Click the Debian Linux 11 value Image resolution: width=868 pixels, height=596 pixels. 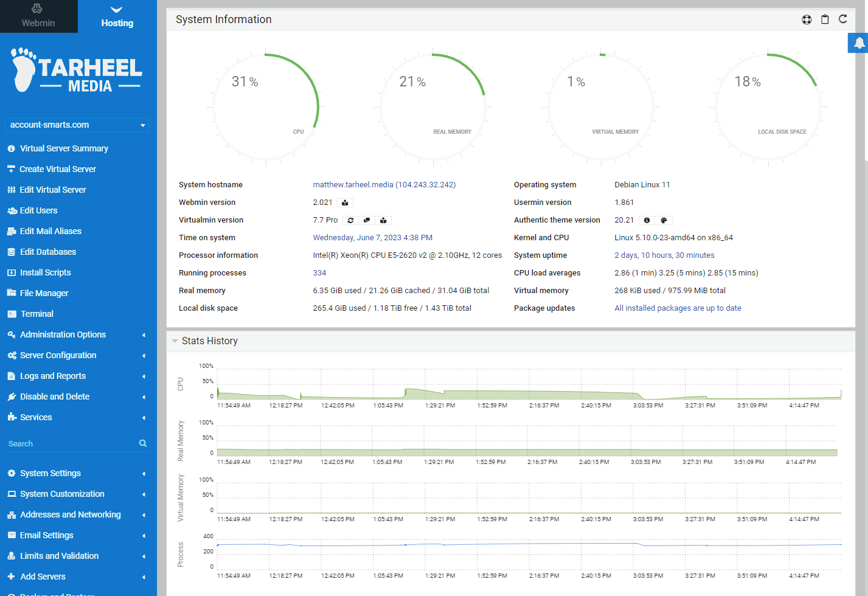pyautogui.click(x=642, y=185)
